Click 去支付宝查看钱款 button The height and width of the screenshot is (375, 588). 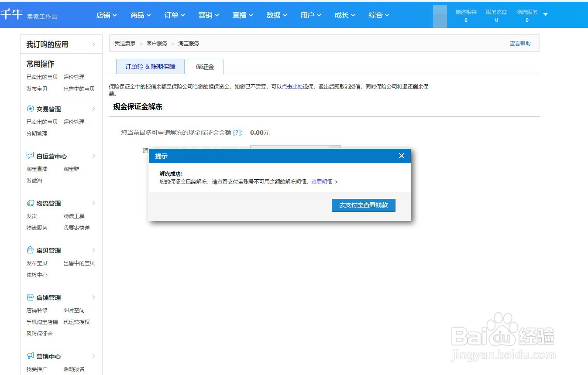364,205
